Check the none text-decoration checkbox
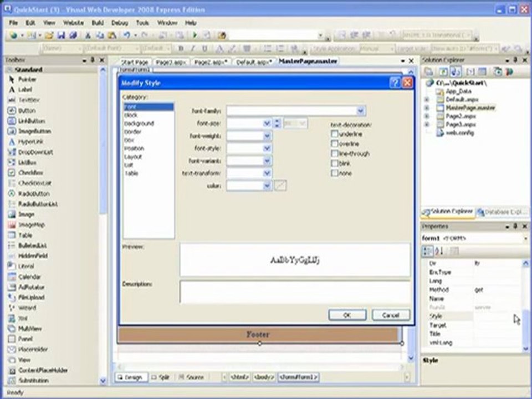This screenshot has width=532, height=399. pyautogui.click(x=335, y=173)
